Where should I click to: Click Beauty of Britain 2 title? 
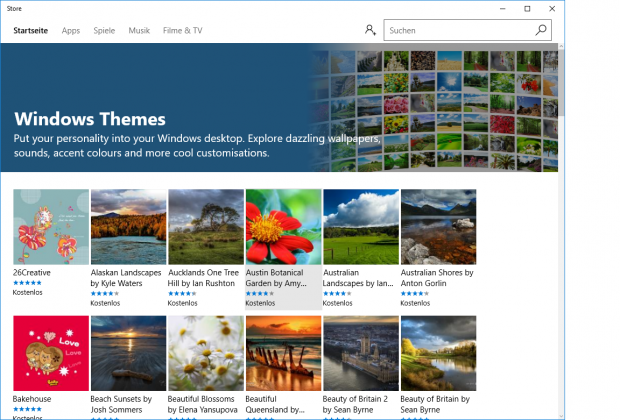click(x=355, y=404)
